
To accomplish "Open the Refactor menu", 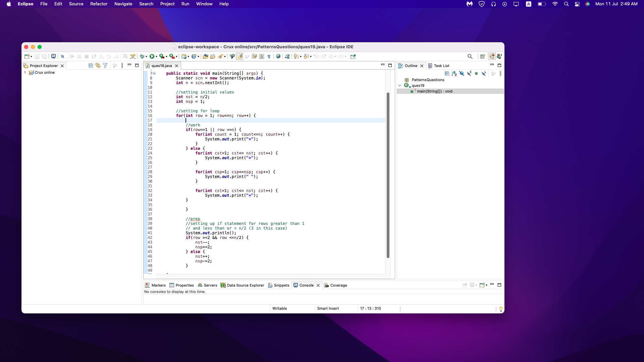I will pyautogui.click(x=99, y=4).
